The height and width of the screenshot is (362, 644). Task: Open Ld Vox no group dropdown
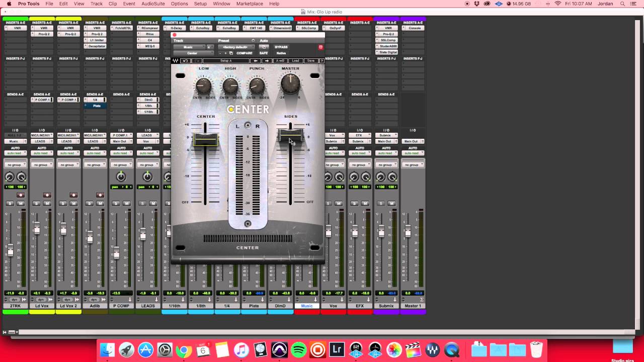pos(42,165)
